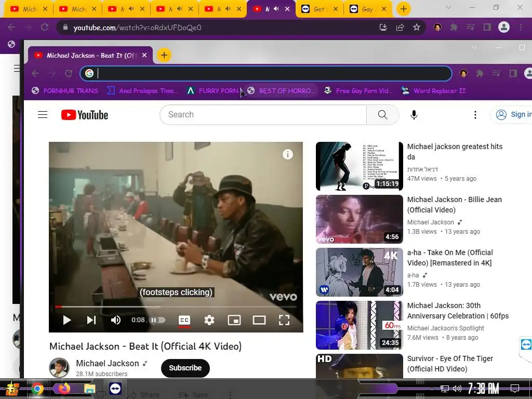The width and height of the screenshot is (532, 399).
Task: Toggle closed captions CC button
Action: pyautogui.click(x=184, y=320)
